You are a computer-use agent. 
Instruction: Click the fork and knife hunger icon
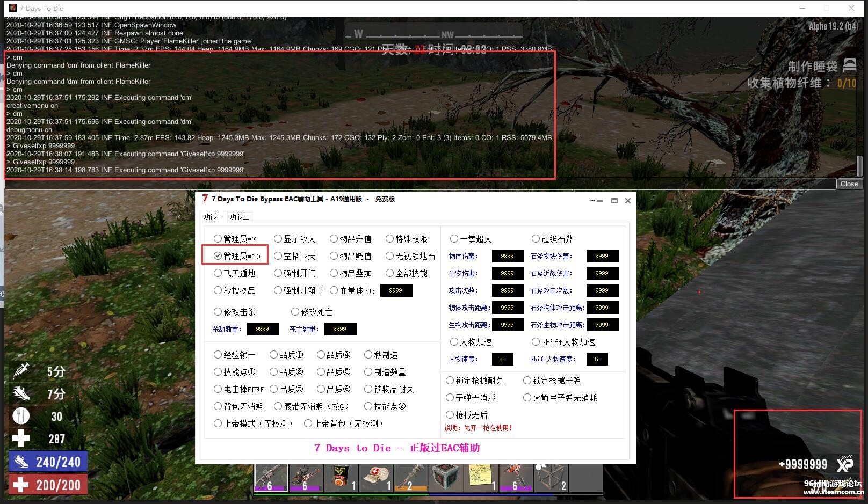21,416
